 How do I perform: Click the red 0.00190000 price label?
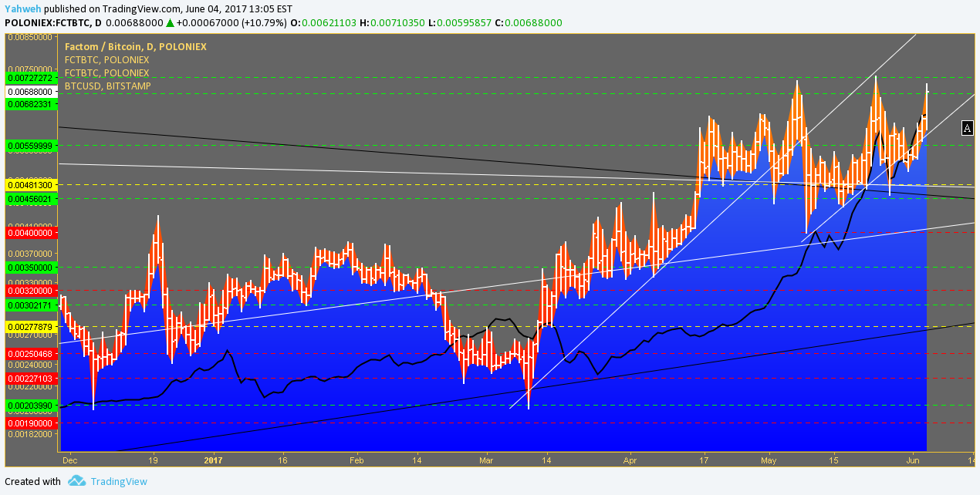coord(30,423)
